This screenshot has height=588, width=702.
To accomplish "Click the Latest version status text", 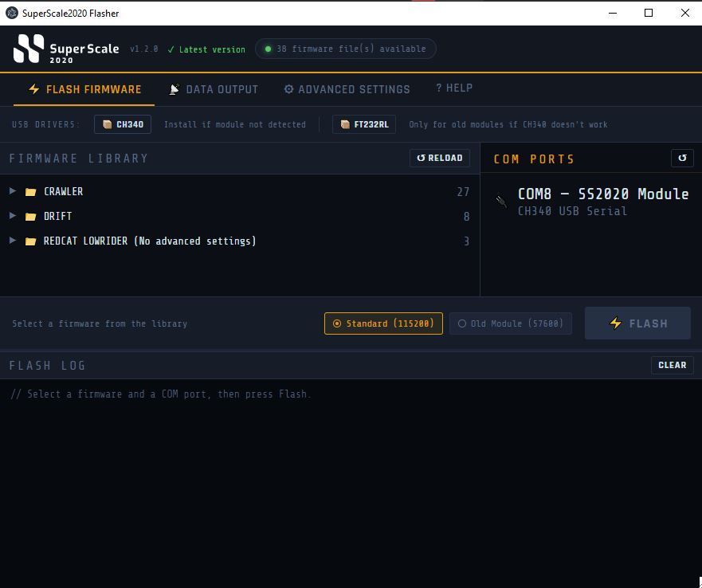I will click(206, 49).
